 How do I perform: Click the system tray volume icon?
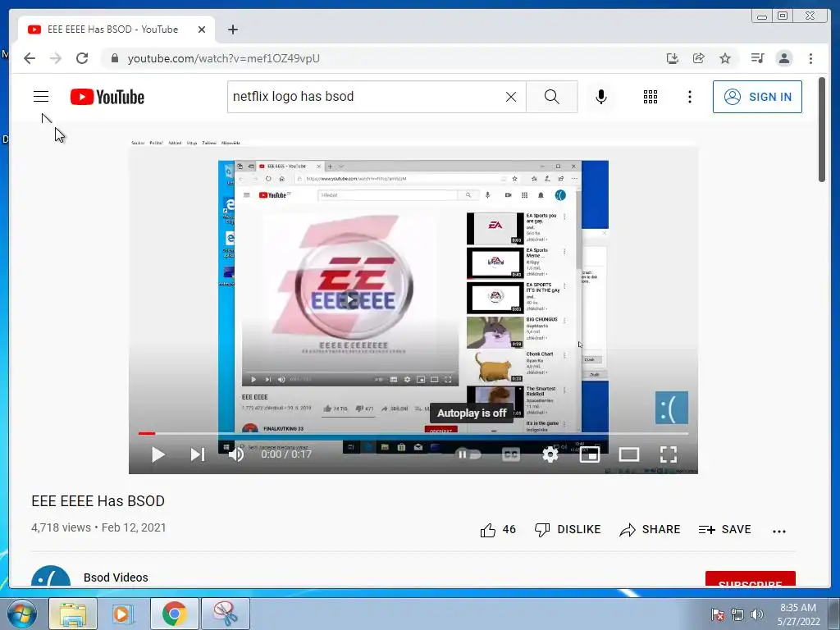point(756,614)
